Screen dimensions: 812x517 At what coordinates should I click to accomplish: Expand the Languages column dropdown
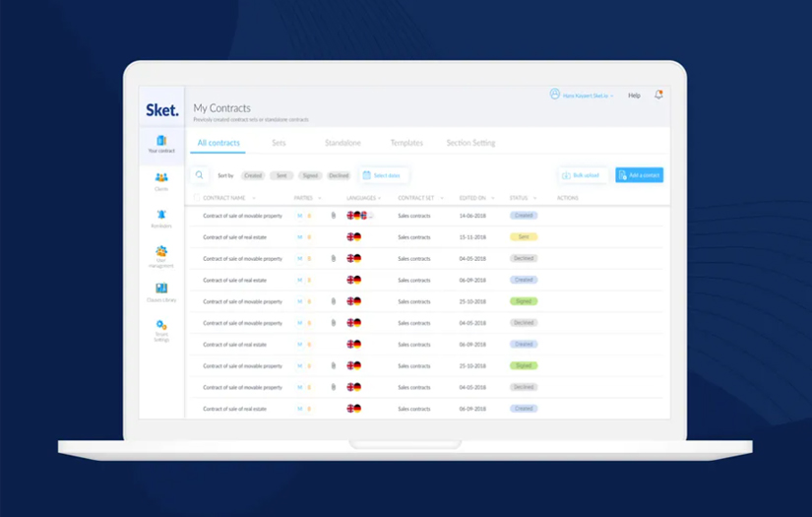pos(380,198)
